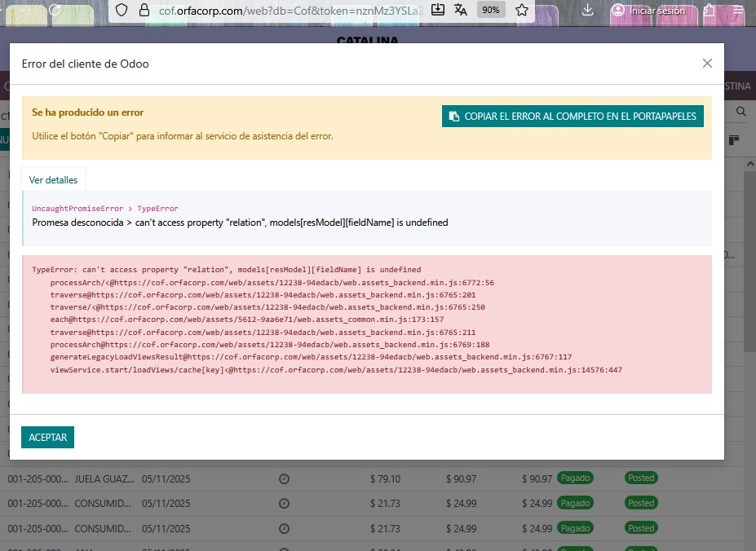Open the browser extensions icon
The image size is (756, 551).
(710, 11)
